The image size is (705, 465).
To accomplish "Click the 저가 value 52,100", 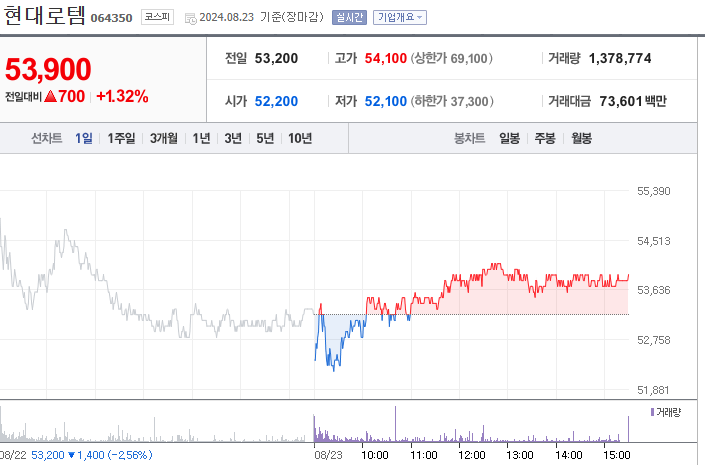I will click(x=385, y=101).
